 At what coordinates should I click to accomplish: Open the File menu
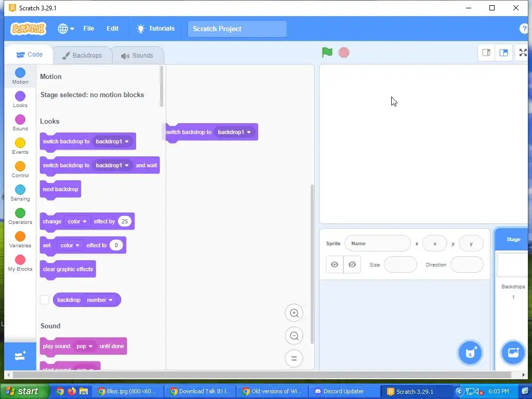tap(88, 29)
